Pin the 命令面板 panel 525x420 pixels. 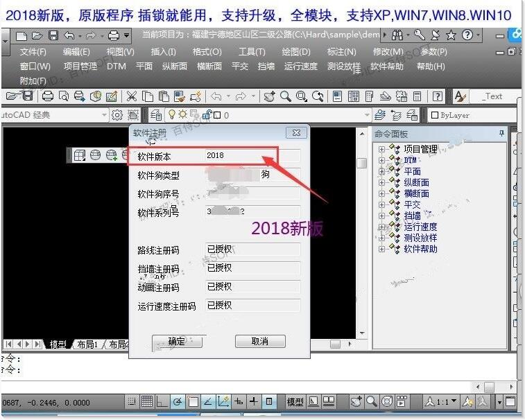pyautogui.click(x=501, y=134)
